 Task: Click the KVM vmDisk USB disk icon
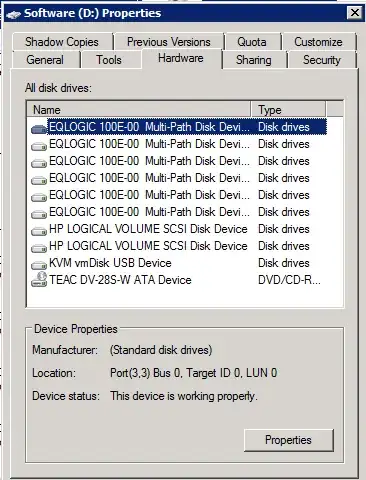point(39,265)
